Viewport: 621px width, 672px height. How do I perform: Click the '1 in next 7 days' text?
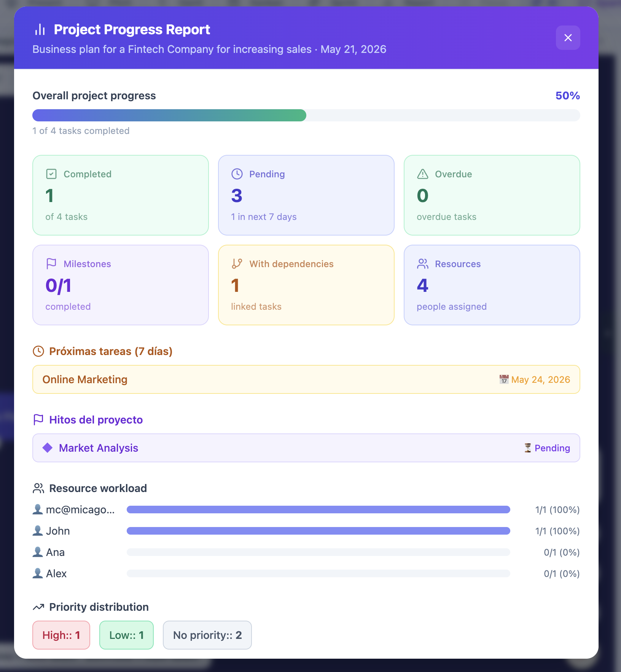tap(264, 217)
